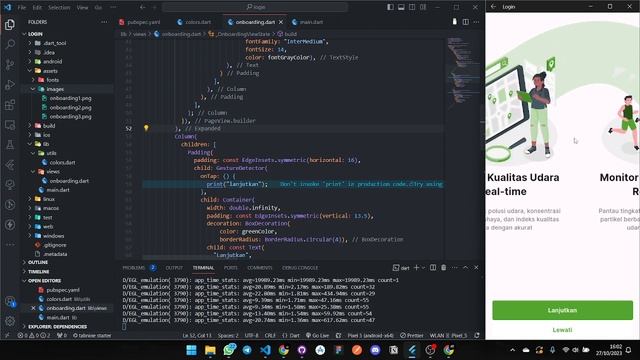The width and height of the screenshot is (640, 360).
Task: Click the lightbulb code action on line 52
Action: pyautogui.click(x=146, y=128)
